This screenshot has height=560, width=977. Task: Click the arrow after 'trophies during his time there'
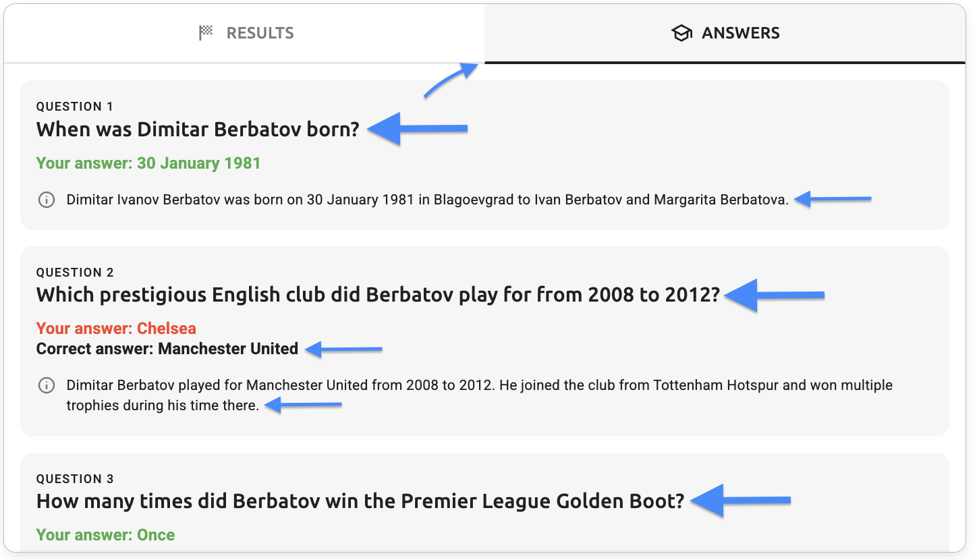point(303,405)
